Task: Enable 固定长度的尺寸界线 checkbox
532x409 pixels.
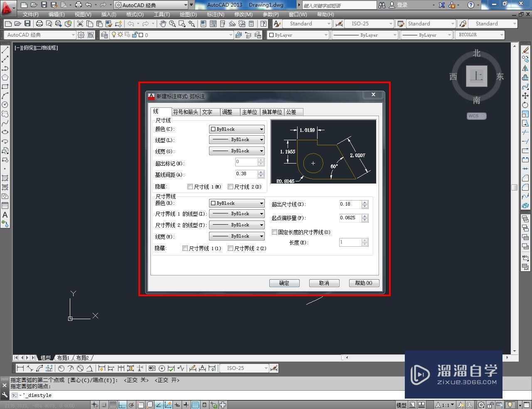Action: coord(274,232)
